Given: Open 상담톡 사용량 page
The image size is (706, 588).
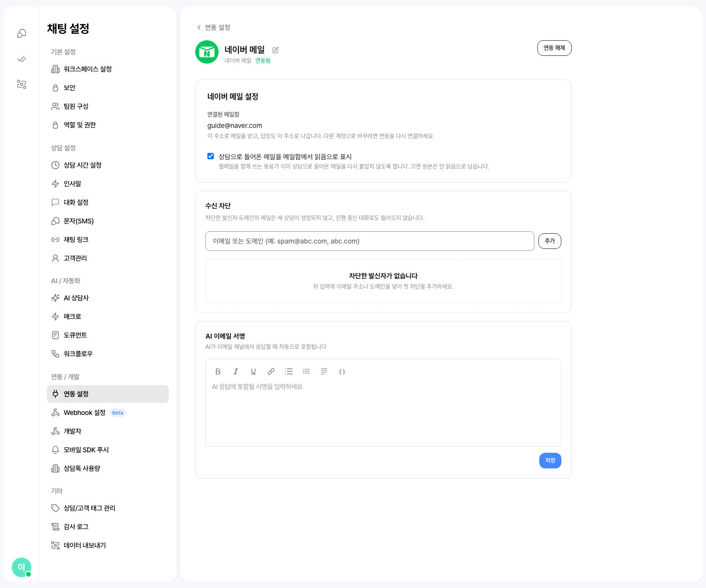Looking at the screenshot, I should 108,468.
